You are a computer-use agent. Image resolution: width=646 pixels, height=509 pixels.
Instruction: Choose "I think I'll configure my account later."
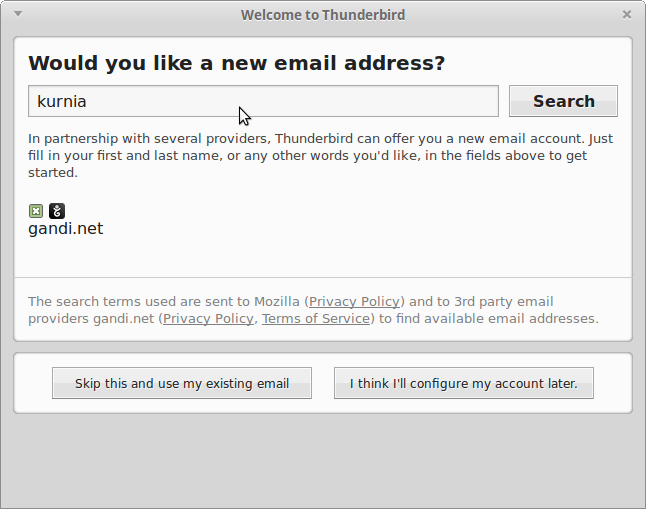pos(463,383)
